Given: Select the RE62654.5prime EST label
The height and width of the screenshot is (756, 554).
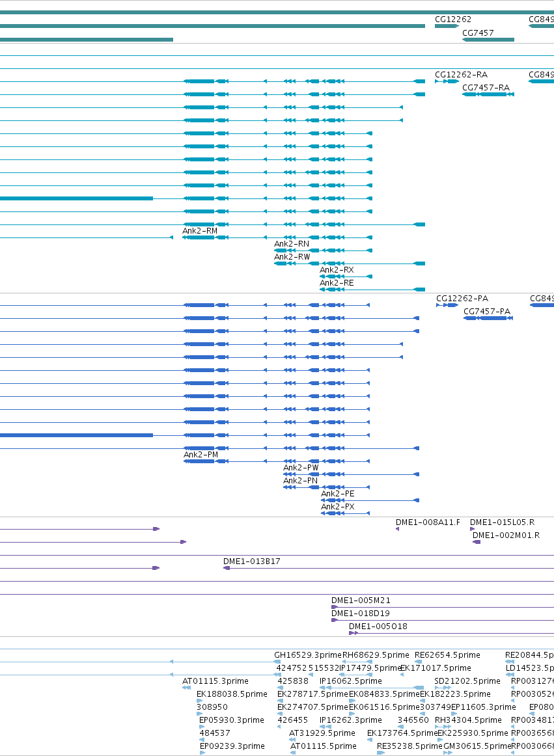Looking at the screenshot, I should pos(447,655).
